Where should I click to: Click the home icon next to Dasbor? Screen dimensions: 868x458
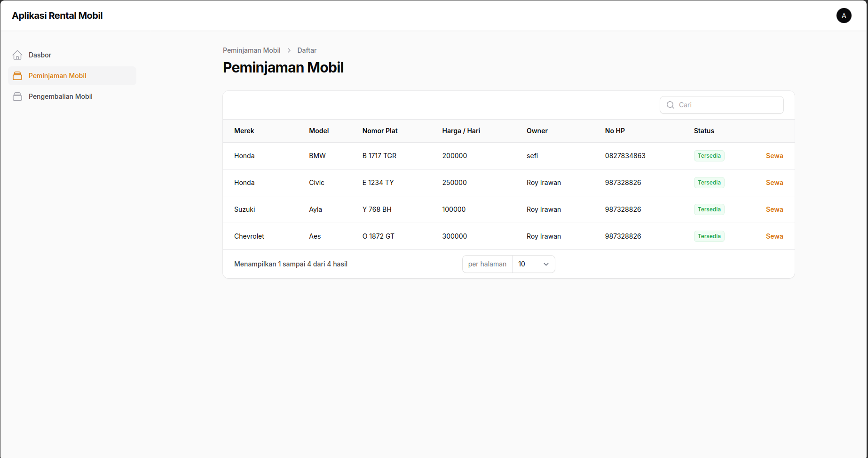[17, 55]
